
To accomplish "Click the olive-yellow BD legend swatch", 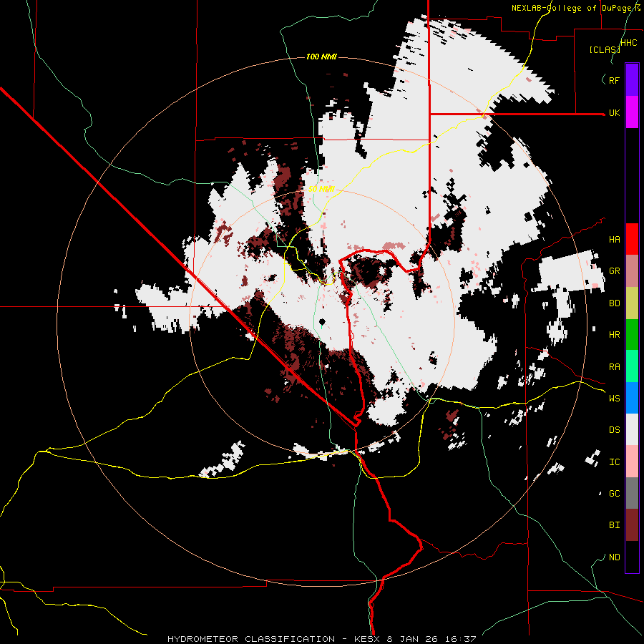I will 632,303.
